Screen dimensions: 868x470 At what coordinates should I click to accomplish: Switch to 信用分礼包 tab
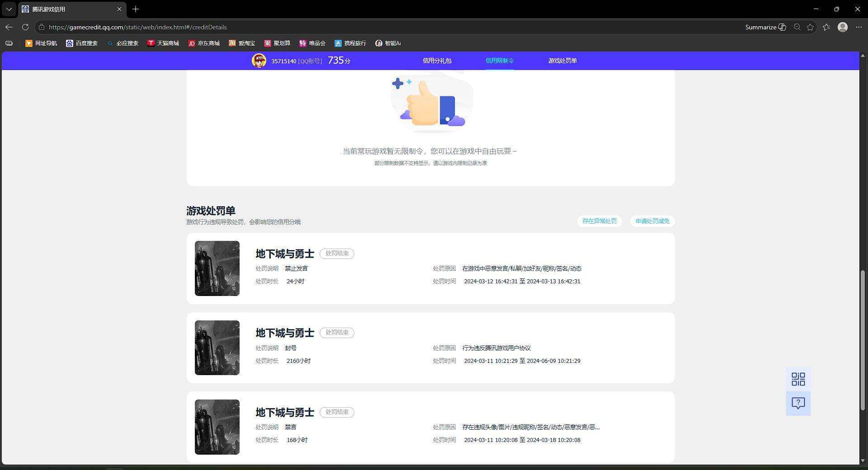click(x=437, y=61)
